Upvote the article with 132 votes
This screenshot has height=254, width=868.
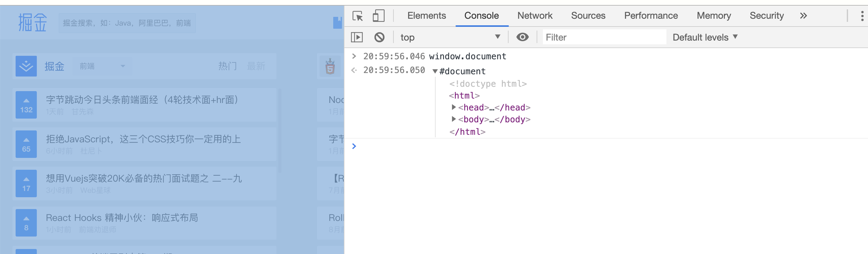click(26, 105)
